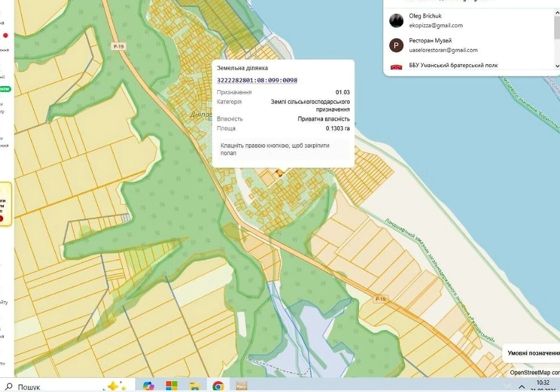Screen dimensions: 560x392
Task: Click the OpenStreetMap attribution link
Action: point(530,372)
